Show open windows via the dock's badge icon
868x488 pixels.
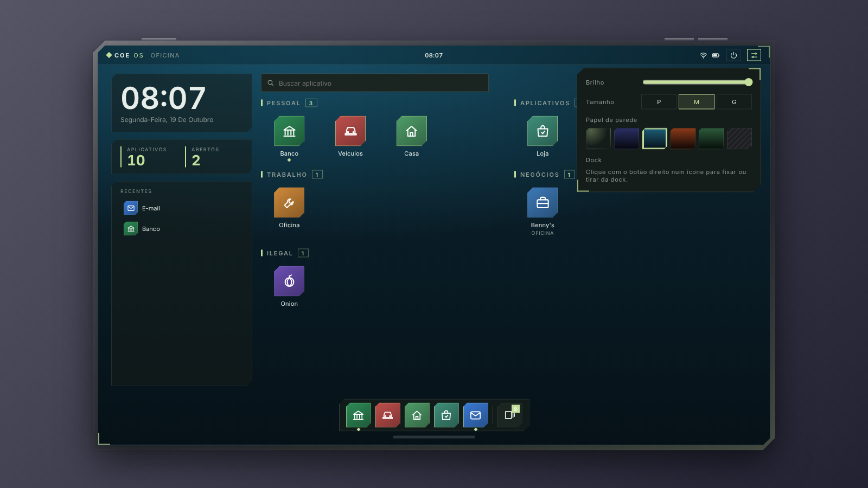click(510, 415)
